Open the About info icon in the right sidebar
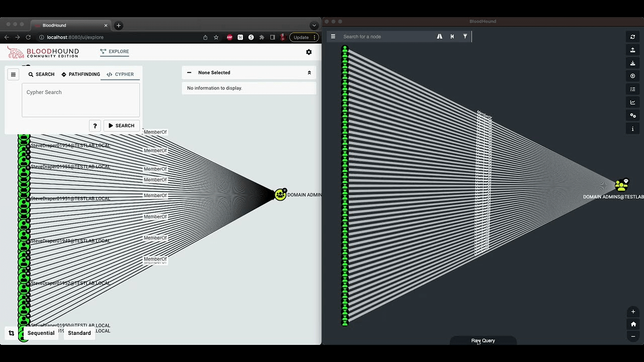The height and width of the screenshot is (362, 644). [x=633, y=128]
